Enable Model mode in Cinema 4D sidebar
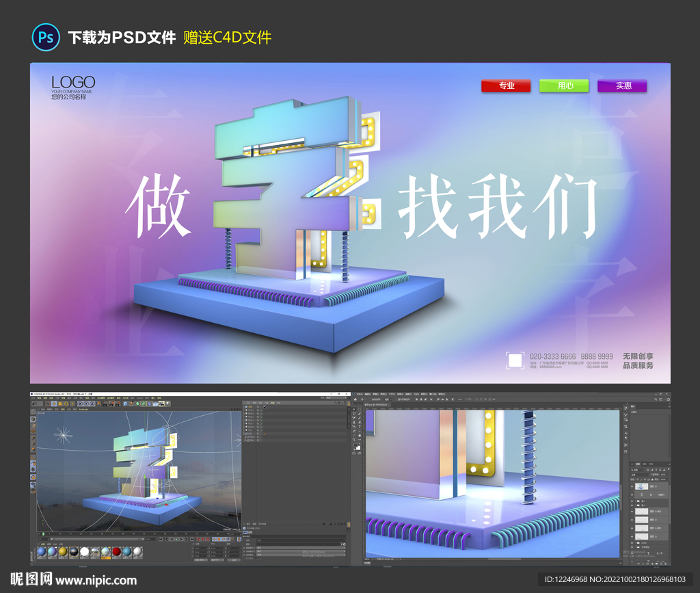This screenshot has height=593, width=700. pyautogui.click(x=33, y=419)
